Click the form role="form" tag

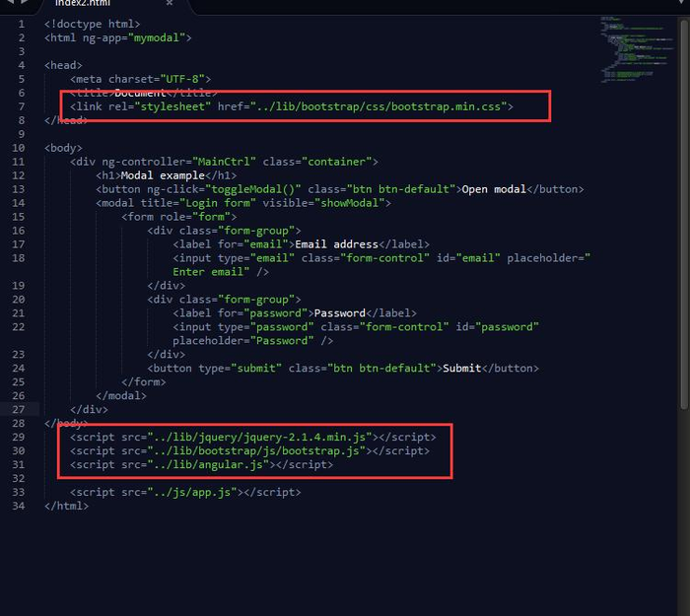coord(179,217)
